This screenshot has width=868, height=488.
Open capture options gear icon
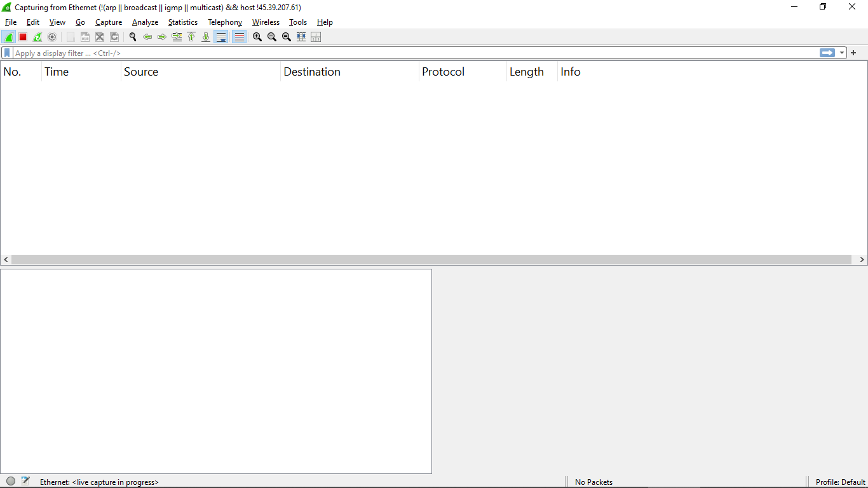52,37
